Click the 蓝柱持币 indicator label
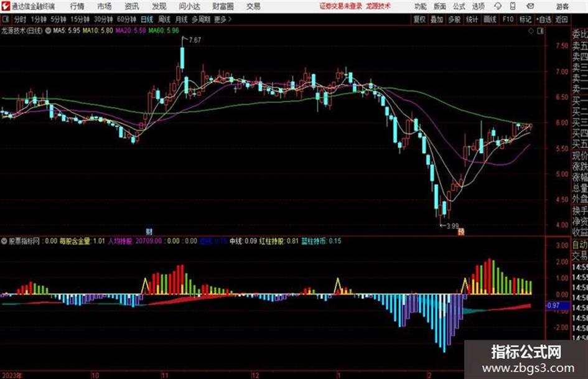Screen dimensions: 588x379 click(321, 241)
